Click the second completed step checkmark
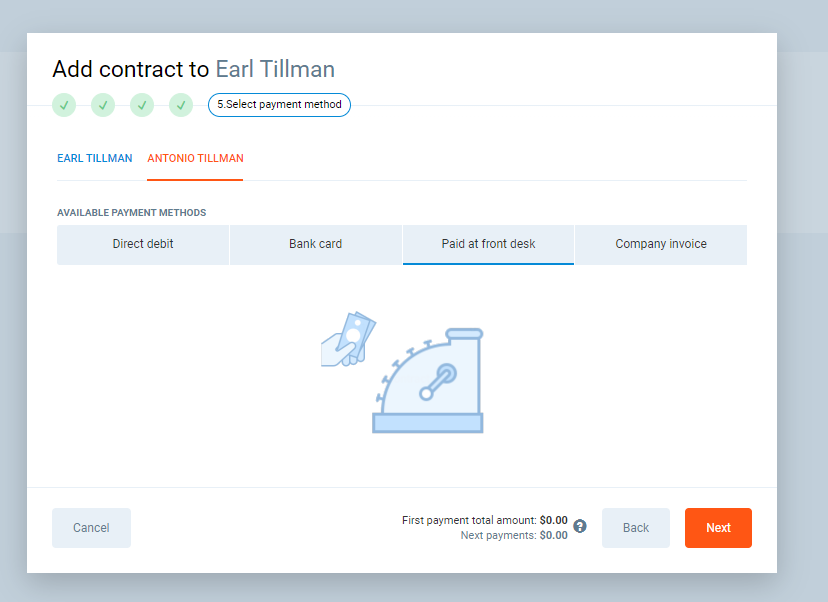This screenshot has width=828, height=602. [x=103, y=105]
